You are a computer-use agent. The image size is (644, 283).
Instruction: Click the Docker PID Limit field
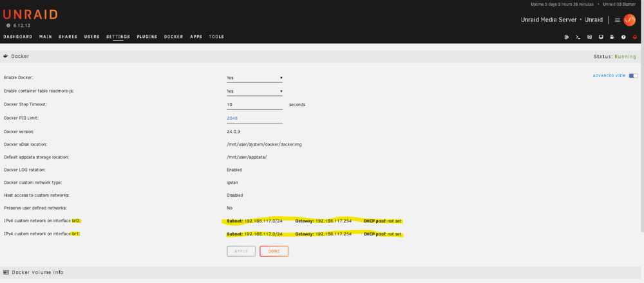click(254, 118)
